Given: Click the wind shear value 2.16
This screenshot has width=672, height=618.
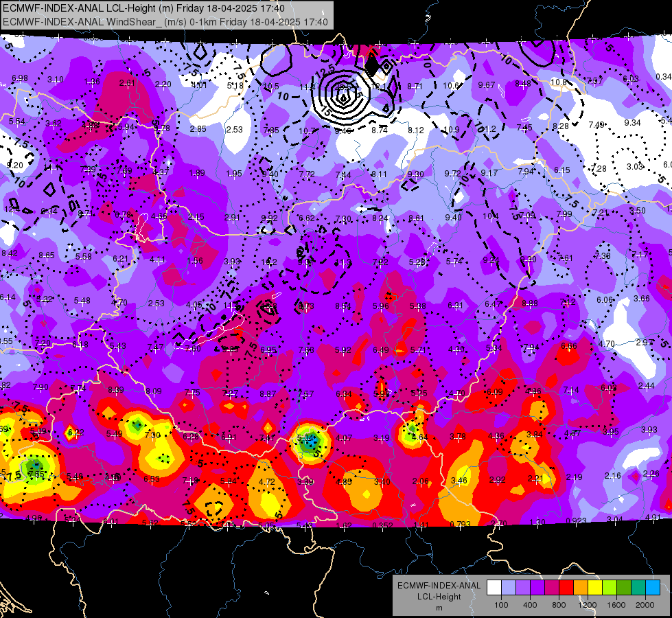Looking at the screenshot, I should 612,476.
